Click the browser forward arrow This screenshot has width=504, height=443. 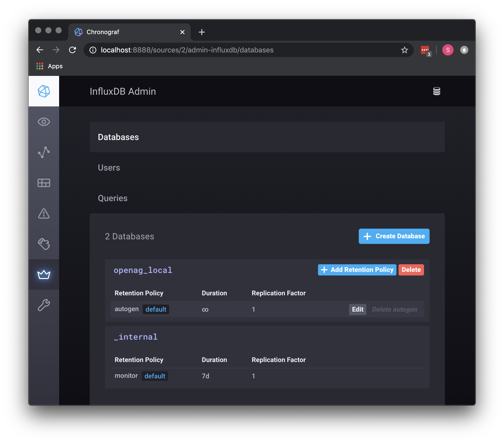[56, 50]
